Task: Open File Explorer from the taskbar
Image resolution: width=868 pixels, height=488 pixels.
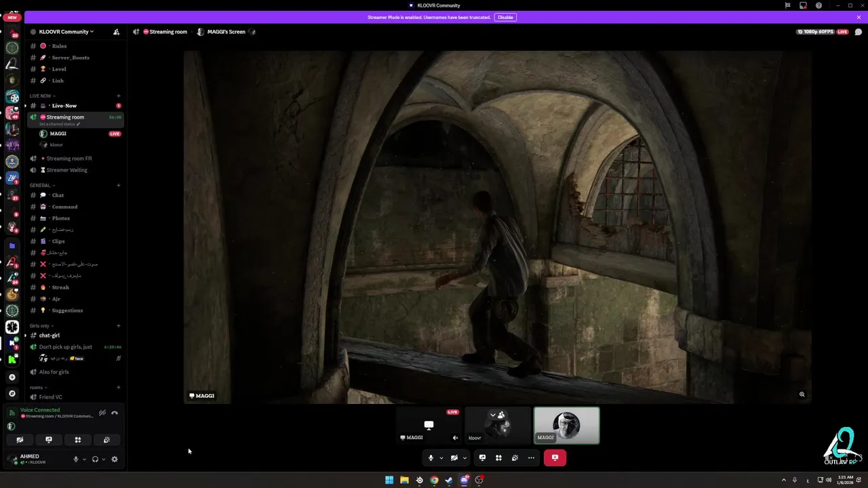Action: 404,480
